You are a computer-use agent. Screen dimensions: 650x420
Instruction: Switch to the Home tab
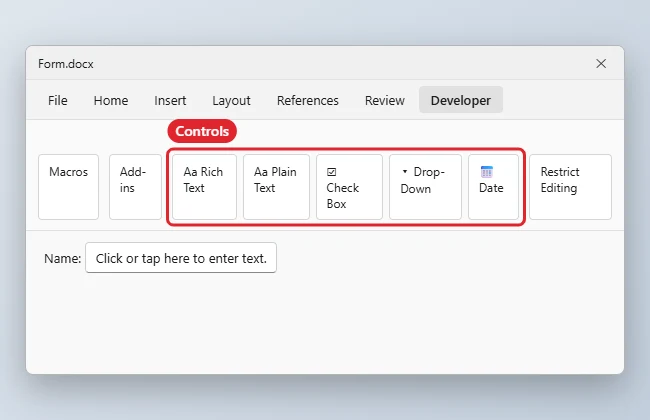(111, 100)
